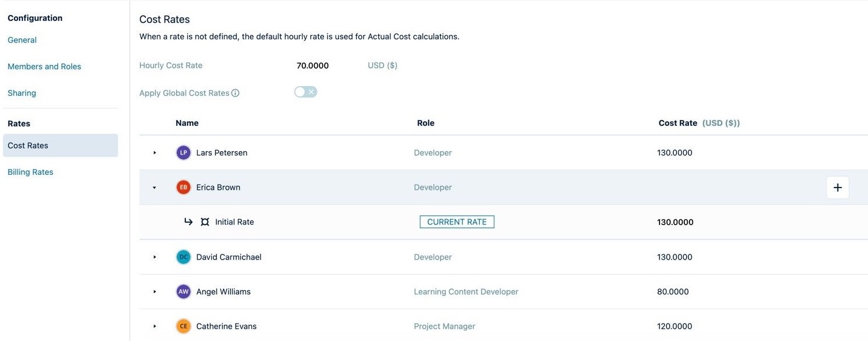Screen dimensions: 868x341
Task: Click Lars Petersen's LP avatar icon
Action: pyautogui.click(x=183, y=153)
